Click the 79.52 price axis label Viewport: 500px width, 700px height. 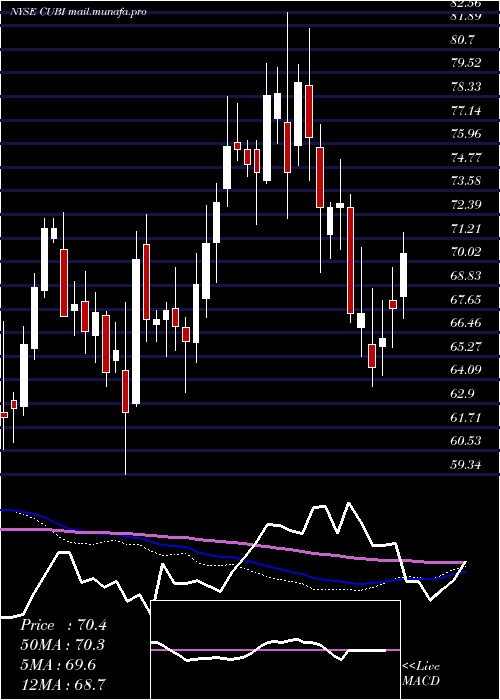466,63
